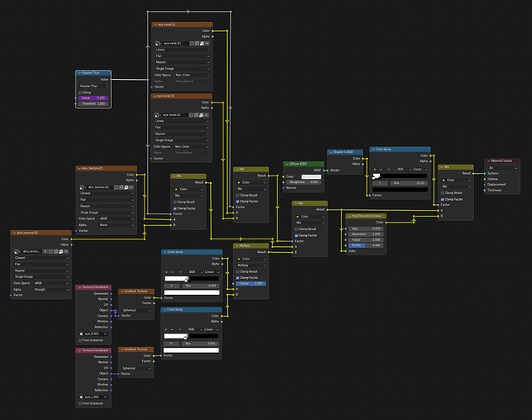Remove color stop with minus in Constant Color Ramp
532x420 pixels.
[x=381, y=169]
